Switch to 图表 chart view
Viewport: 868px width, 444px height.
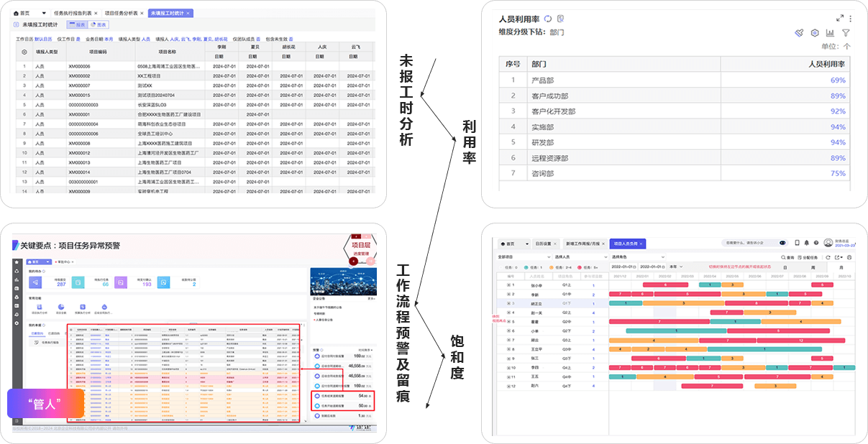click(x=99, y=24)
